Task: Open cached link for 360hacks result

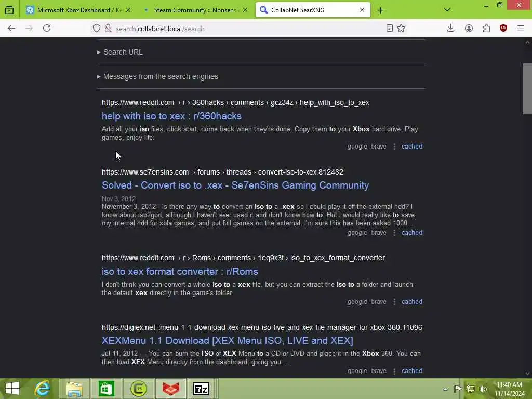Action: [412, 147]
